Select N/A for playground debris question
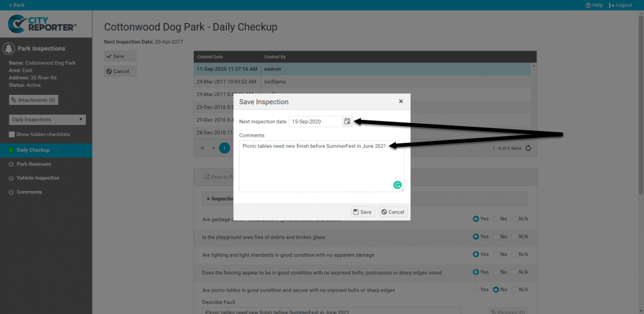 click(515, 237)
